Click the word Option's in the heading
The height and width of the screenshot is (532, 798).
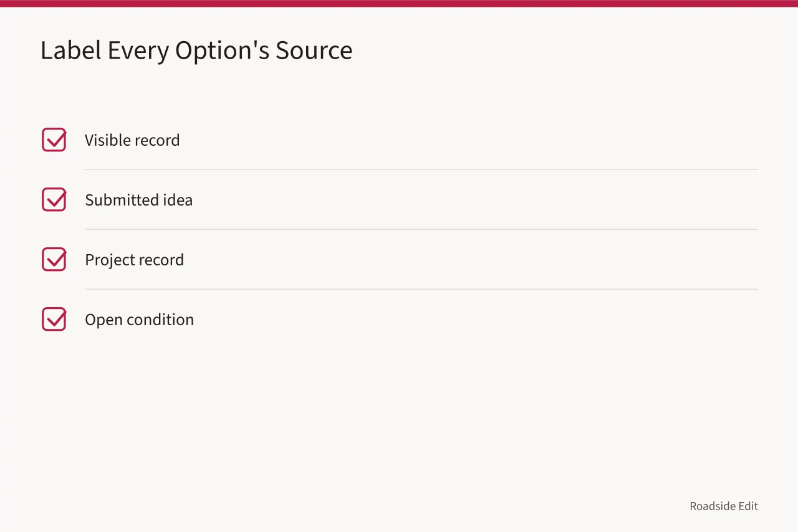(x=222, y=51)
